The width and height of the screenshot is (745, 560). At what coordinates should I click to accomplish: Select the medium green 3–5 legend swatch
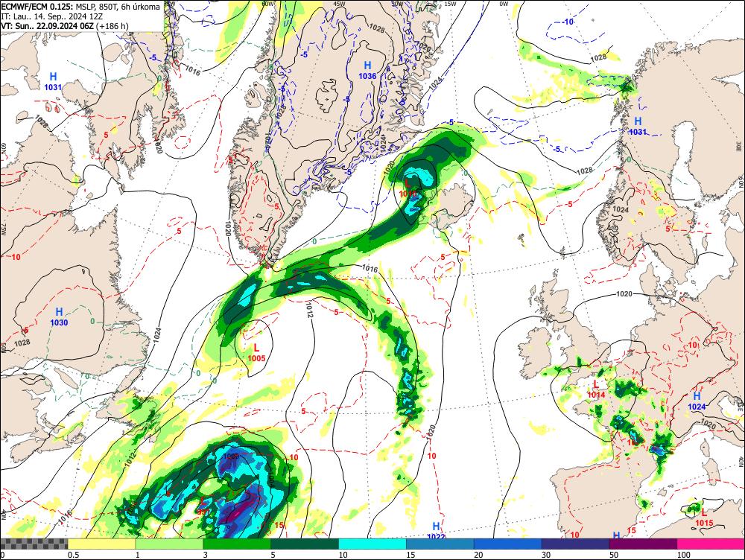click(x=237, y=544)
